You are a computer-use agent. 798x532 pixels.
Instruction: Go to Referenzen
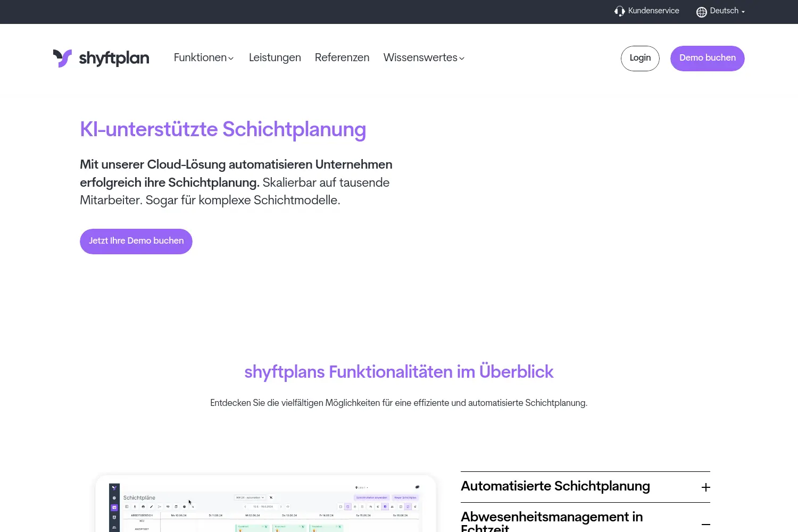pos(342,57)
